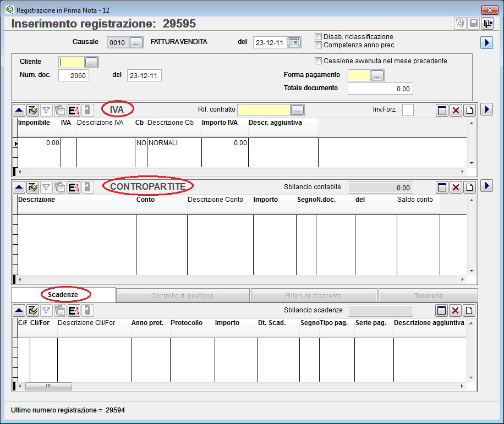Click right arrow of Contropartite horizontal scrollbar
Image resolution: width=504 pixels, height=424 pixels.
click(463, 279)
